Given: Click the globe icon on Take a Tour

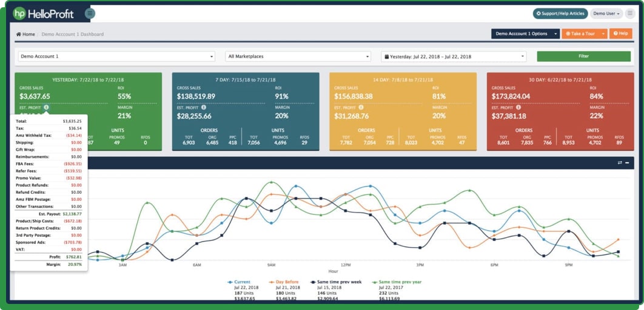Looking at the screenshot, I should [568, 34].
